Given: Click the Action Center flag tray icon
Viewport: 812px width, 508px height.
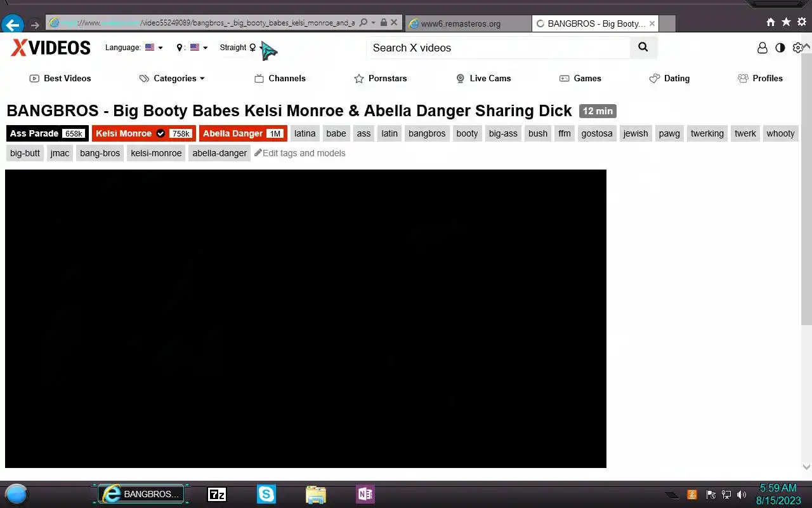Looking at the screenshot, I should click(710, 495).
